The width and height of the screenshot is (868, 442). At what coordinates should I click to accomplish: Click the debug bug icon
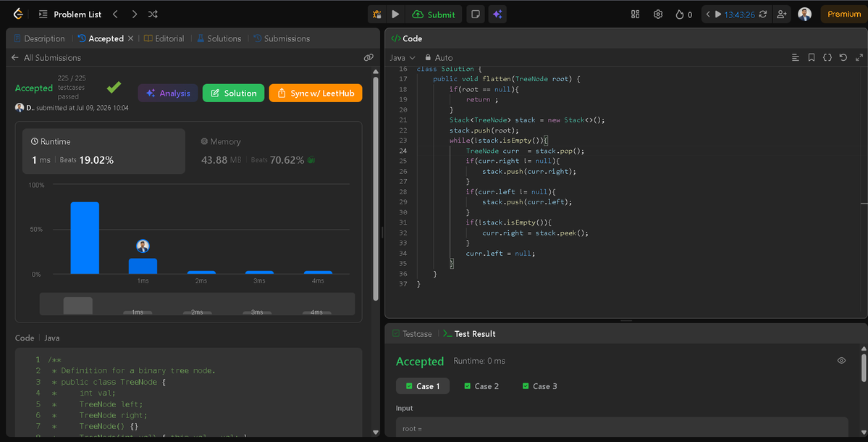point(377,14)
